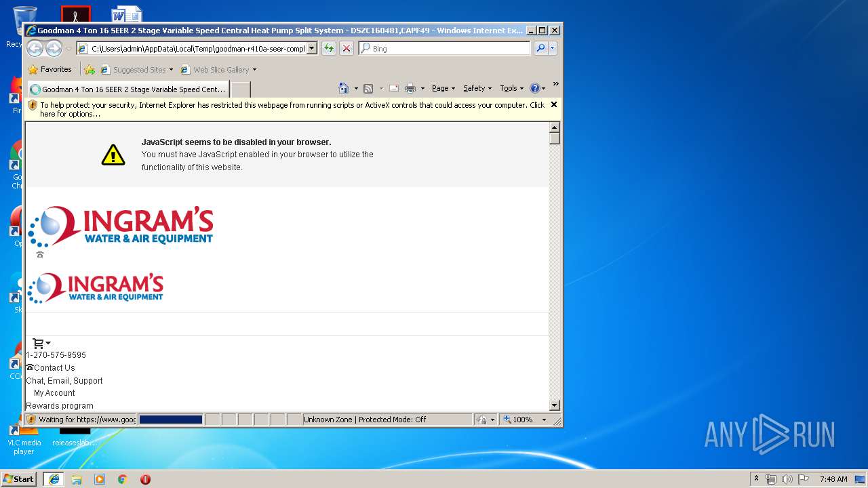Viewport: 868px width, 488px height.
Task: Open the recent pages dropdown beside Forward
Action: pyautogui.click(x=68, y=49)
